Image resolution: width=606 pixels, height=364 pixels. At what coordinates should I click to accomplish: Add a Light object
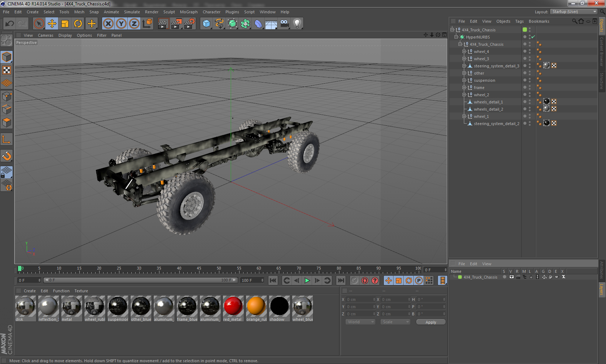tap(297, 24)
